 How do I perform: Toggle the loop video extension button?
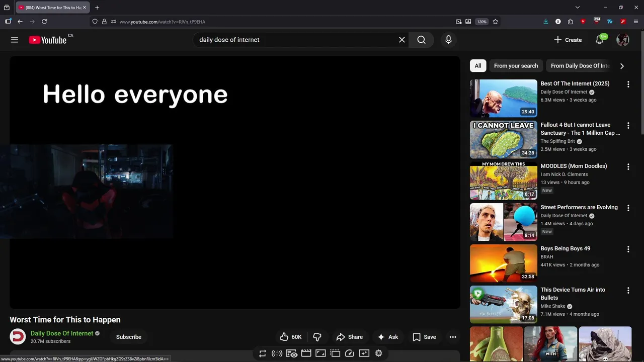(x=263, y=353)
